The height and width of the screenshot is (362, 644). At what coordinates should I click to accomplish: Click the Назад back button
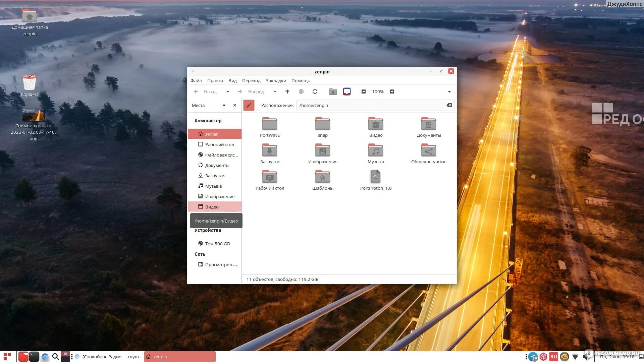coord(205,92)
